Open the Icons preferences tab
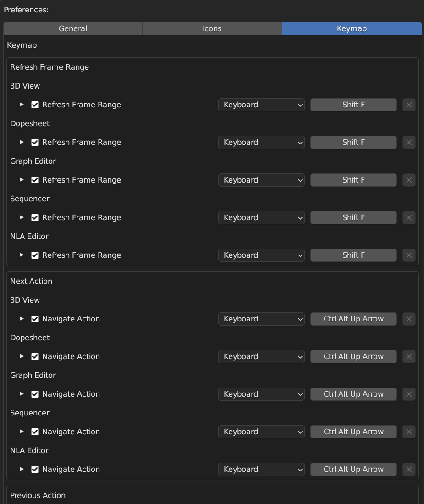Image resolution: width=424 pixels, height=504 pixels. [212, 28]
